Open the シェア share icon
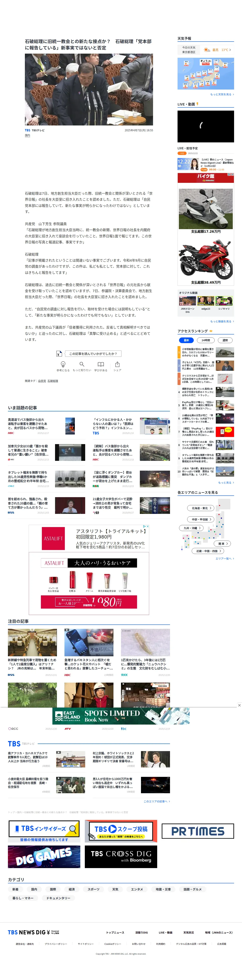242x980 pixels. pyautogui.click(x=117, y=364)
